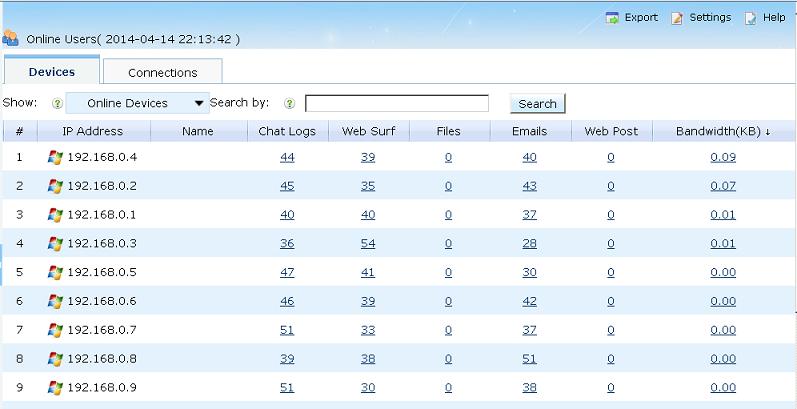Click Windows icon next to 192.168.0.4
This screenshot has height=409, width=797.
(55, 157)
